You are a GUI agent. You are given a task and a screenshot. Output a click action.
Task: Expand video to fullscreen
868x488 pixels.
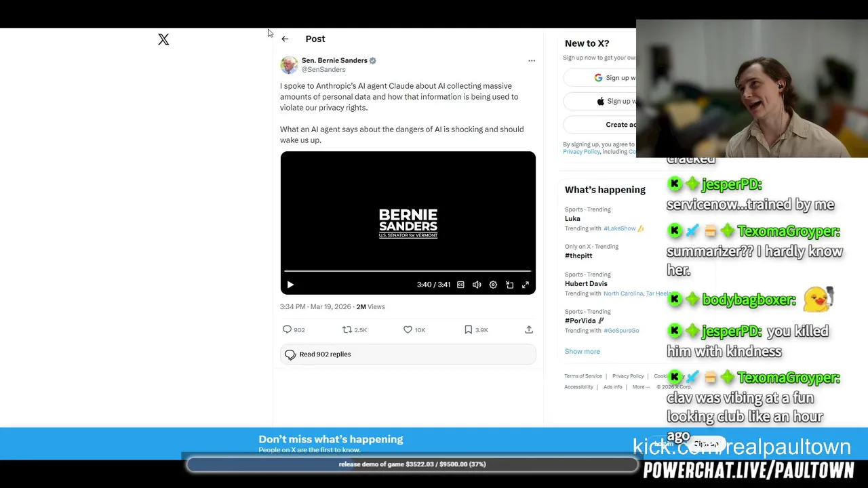tap(526, 285)
